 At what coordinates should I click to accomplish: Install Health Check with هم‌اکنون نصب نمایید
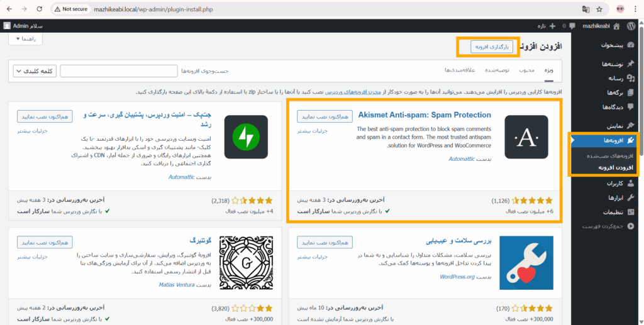(x=325, y=242)
